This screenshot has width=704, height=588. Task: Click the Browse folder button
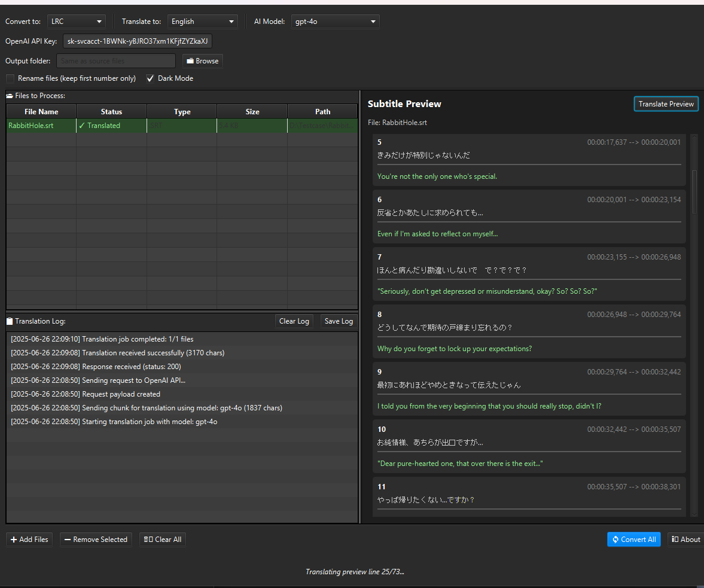point(203,60)
